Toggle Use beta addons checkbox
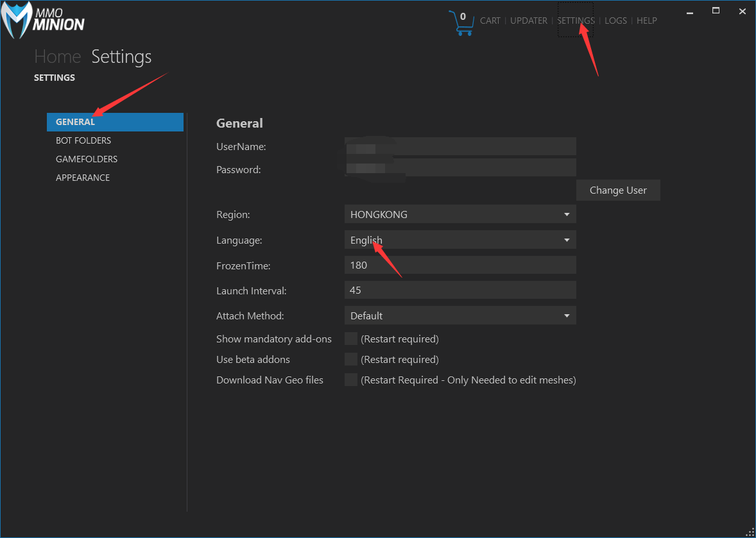The width and height of the screenshot is (756, 538). [x=351, y=359]
